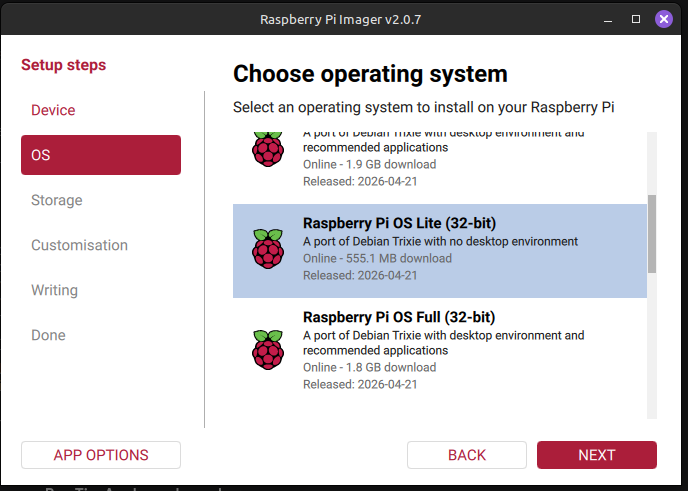Click release date under the 1.8 GB download
The height and width of the screenshot is (491, 688).
coord(360,384)
